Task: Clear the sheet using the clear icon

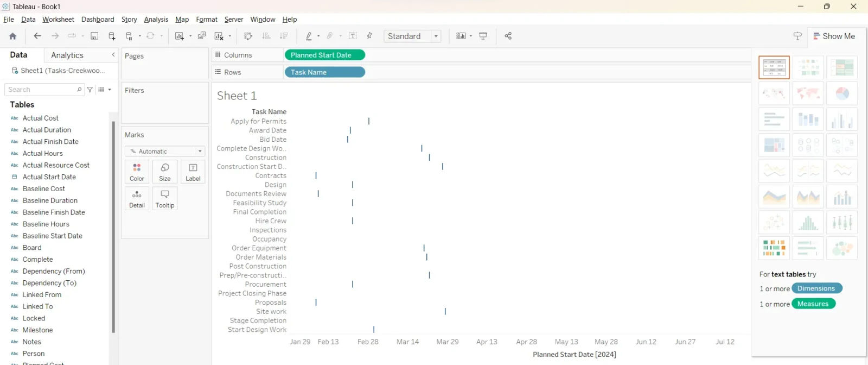Action: [219, 36]
